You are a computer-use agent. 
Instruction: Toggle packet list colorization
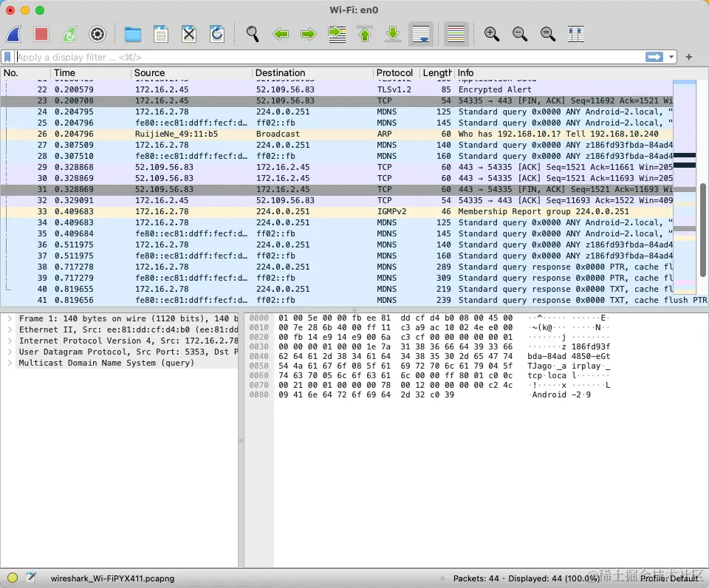click(x=456, y=34)
